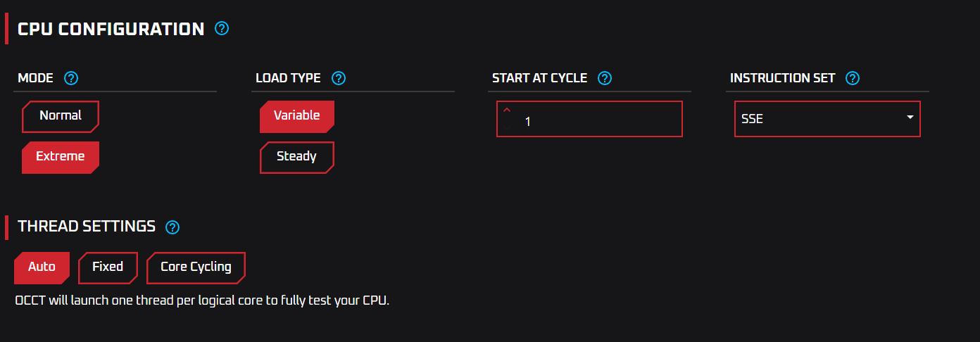Open help for CPU Configuration heading
The image size is (980, 342).
(x=222, y=29)
